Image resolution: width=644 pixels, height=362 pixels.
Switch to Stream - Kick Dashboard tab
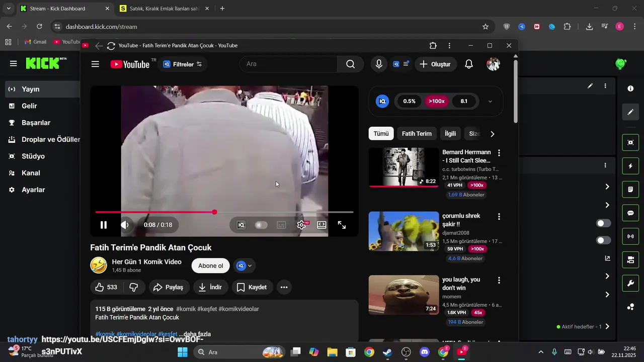coord(64,9)
